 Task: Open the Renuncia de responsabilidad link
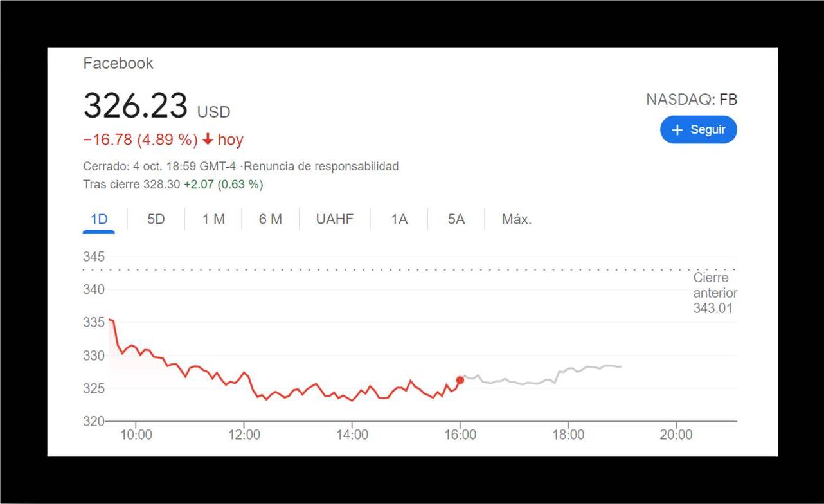tap(321, 166)
